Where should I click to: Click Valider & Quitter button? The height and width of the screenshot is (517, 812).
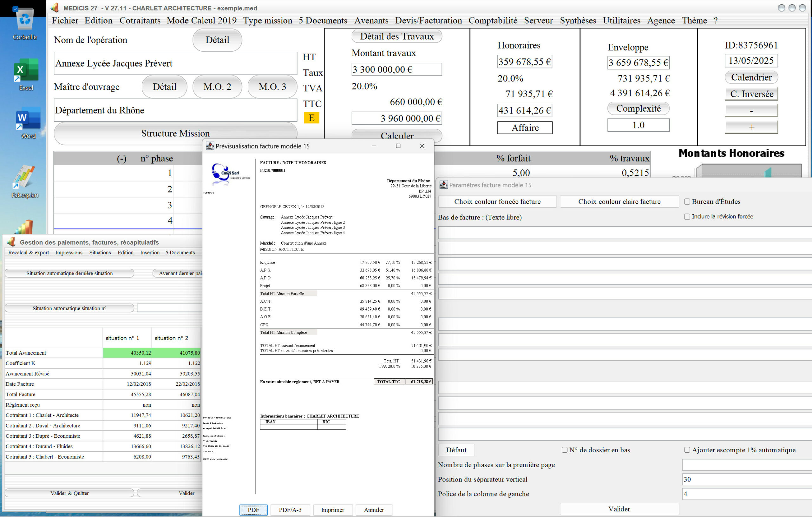tap(69, 493)
